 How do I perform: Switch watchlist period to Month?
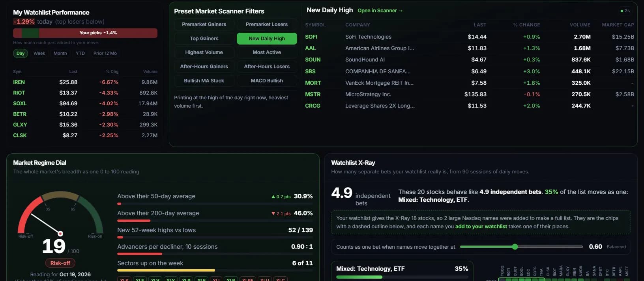60,53
